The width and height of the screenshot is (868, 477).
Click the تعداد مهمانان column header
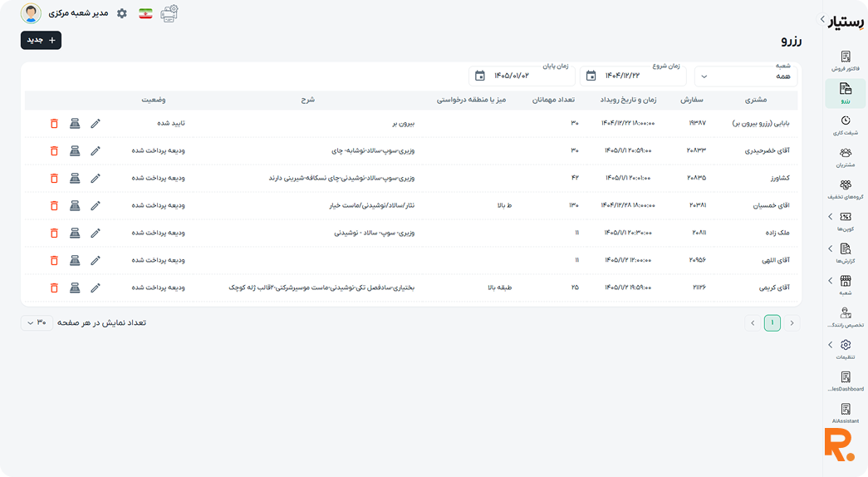pyautogui.click(x=553, y=100)
